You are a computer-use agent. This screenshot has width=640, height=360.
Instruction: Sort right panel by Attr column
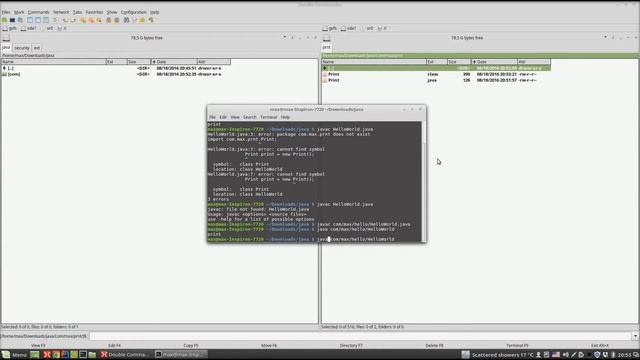[x=534, y=62]
